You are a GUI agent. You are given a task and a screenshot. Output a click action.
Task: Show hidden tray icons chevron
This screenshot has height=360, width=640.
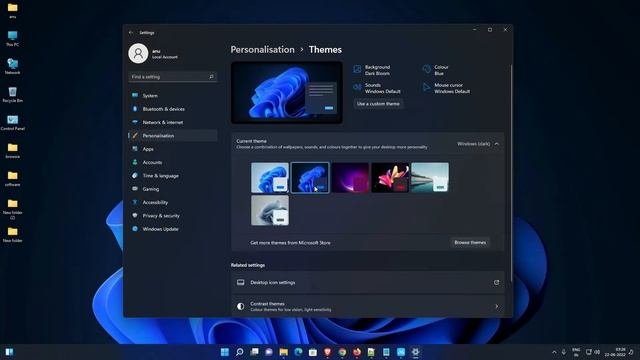(x=554, y=352)
